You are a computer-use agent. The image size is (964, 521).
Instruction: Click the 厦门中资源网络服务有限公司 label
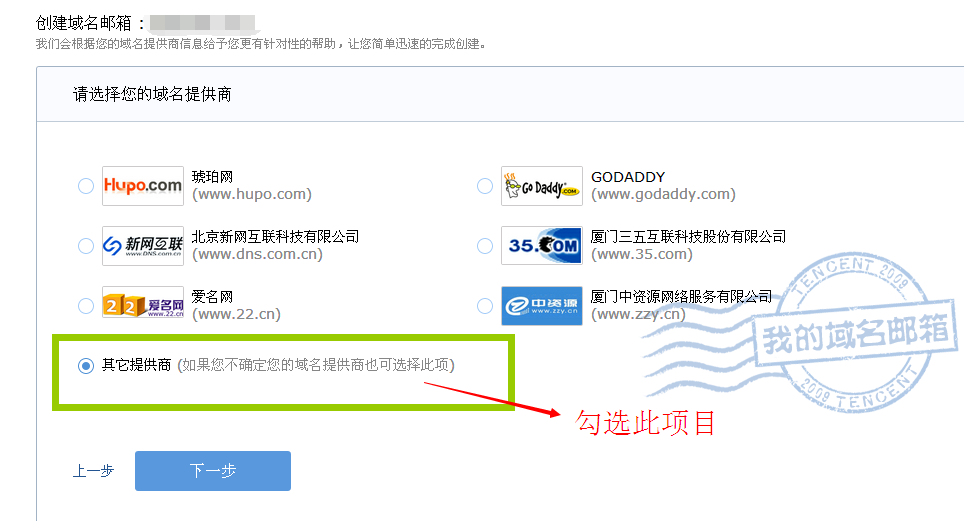click(682, 297)
